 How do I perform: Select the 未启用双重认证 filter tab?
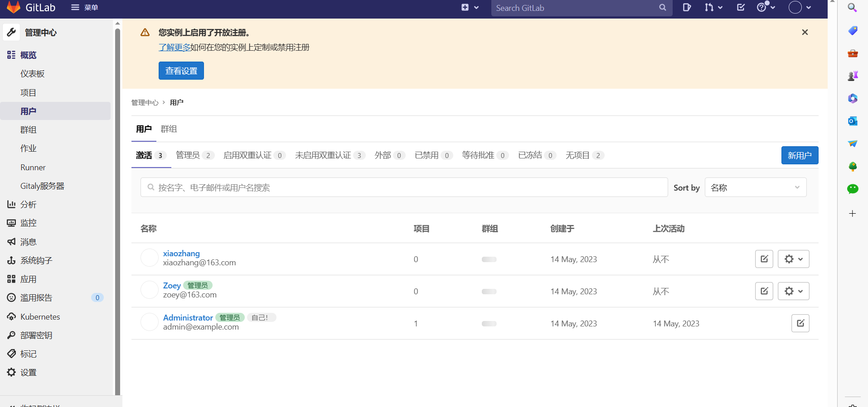330,155
